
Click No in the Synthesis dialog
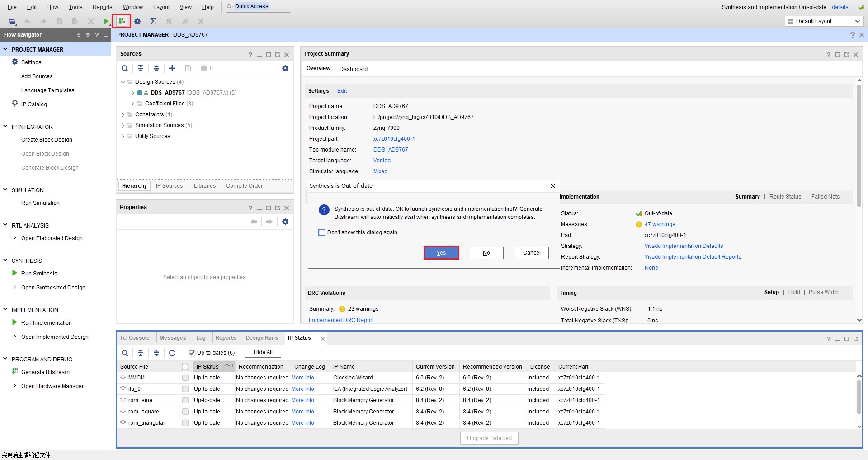[x=486, y=253]
